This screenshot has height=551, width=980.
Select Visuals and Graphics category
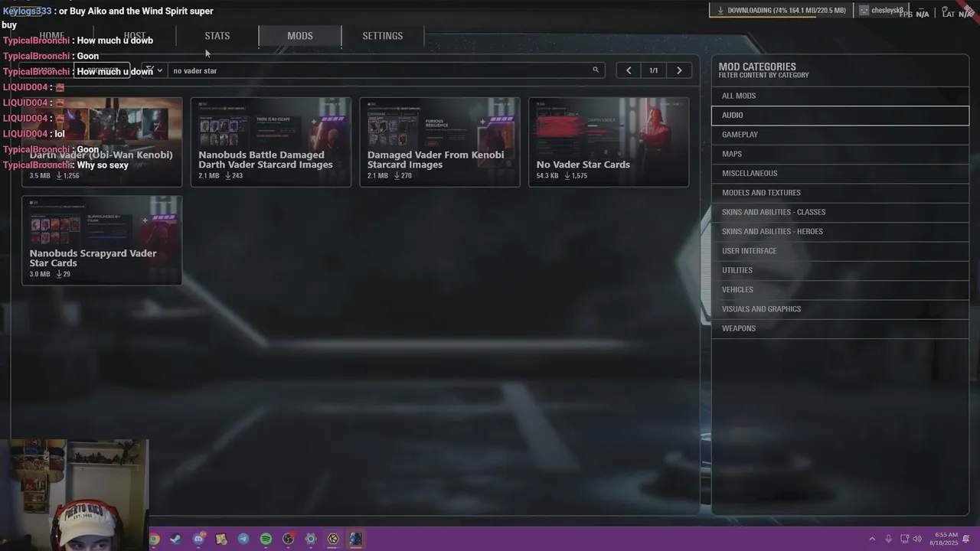840,309
